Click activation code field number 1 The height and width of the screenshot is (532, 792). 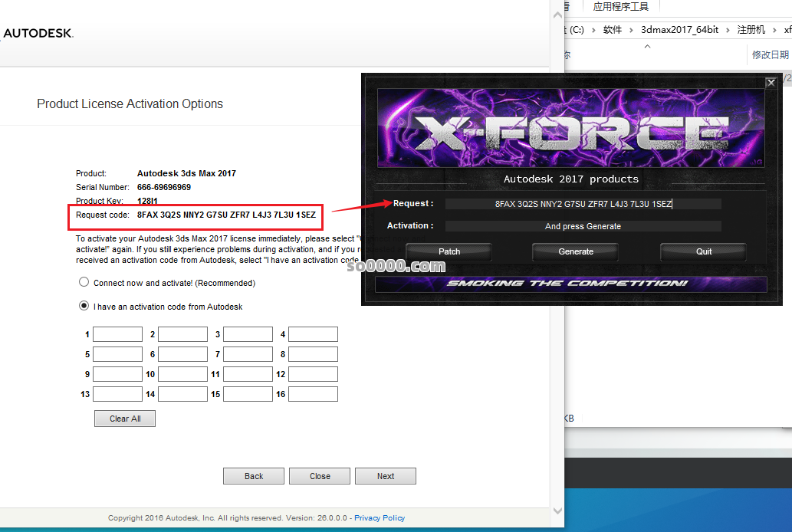coord(117,334)
